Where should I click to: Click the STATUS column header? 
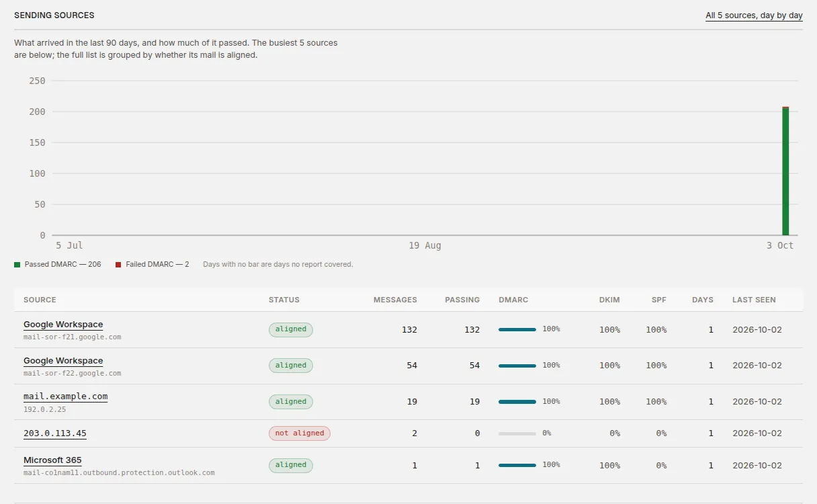(x=284, y=300)
